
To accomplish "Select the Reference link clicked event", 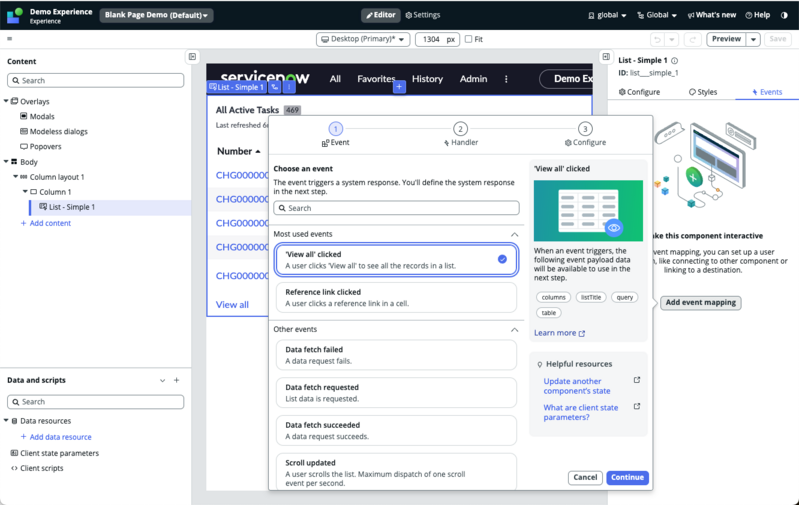I will [396, 298].
